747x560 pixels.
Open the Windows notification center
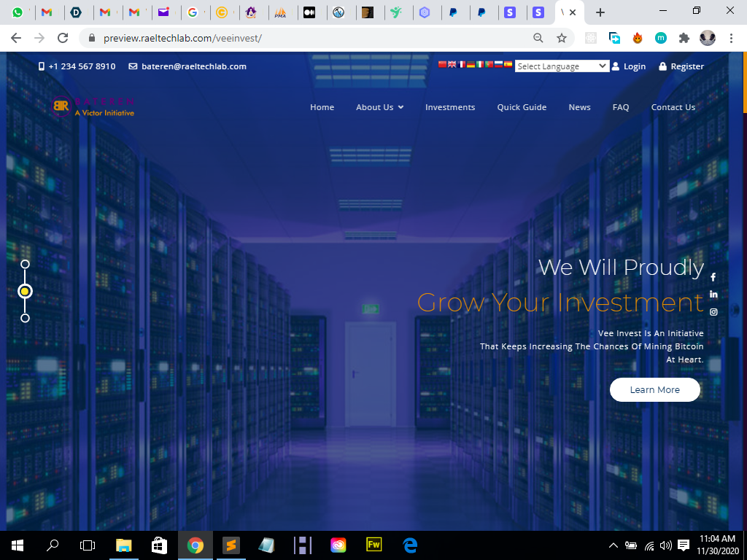684,545
